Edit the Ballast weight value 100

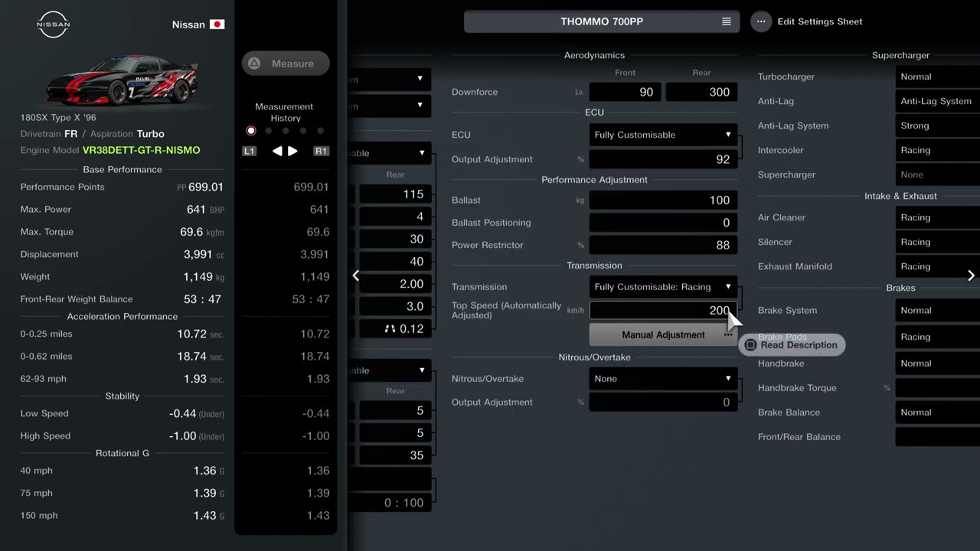coord(663,200)
